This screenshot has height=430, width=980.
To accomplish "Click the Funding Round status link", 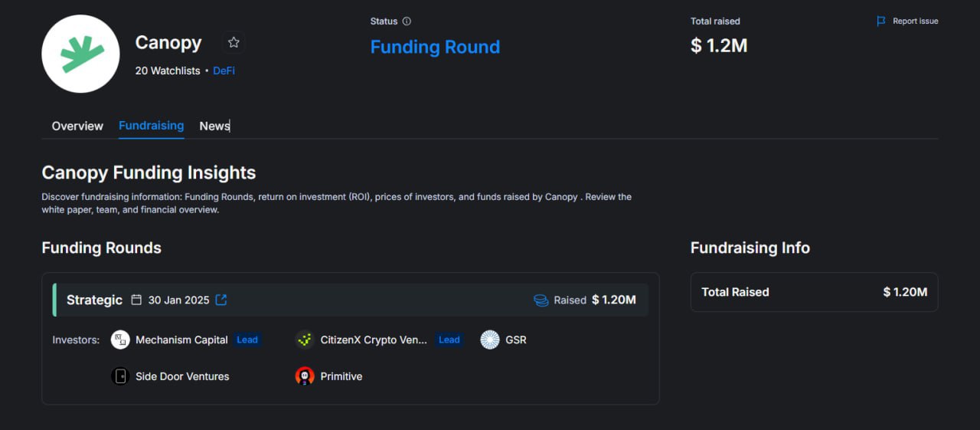I will pyautogui.click(x=435, y=47).
